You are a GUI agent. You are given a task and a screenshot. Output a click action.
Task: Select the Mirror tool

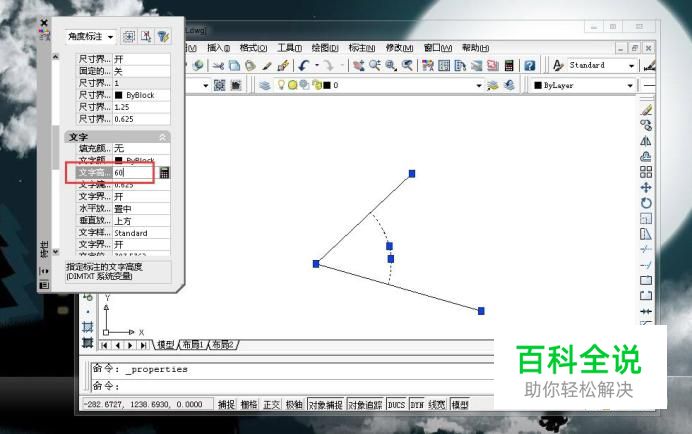click(646, 141)
